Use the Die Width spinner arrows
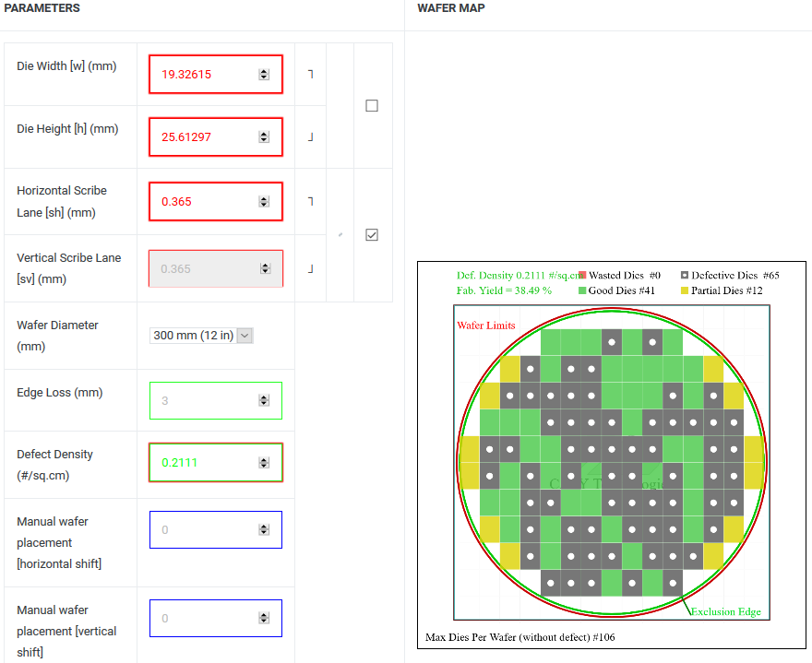 [x=264, y=75]
